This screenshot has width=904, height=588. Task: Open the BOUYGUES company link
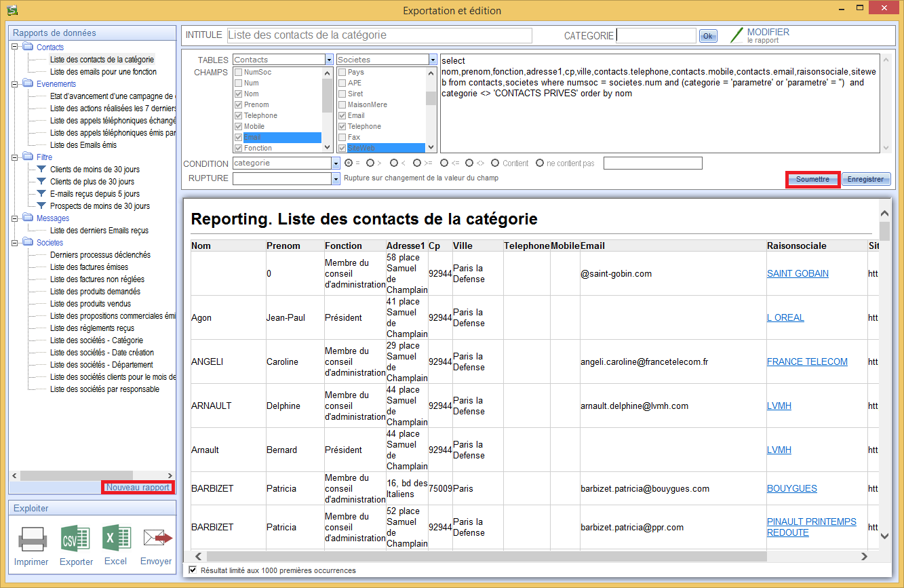tap(792, 488)
